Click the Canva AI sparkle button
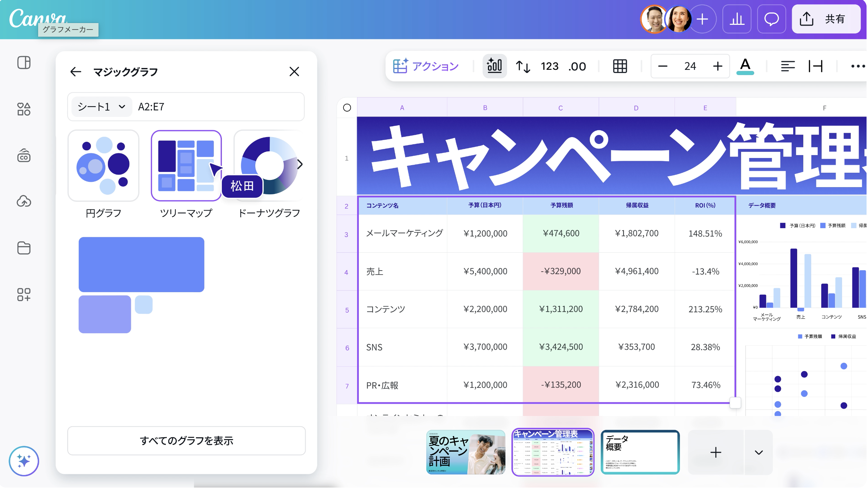868x498 pixels. (24, 461)
